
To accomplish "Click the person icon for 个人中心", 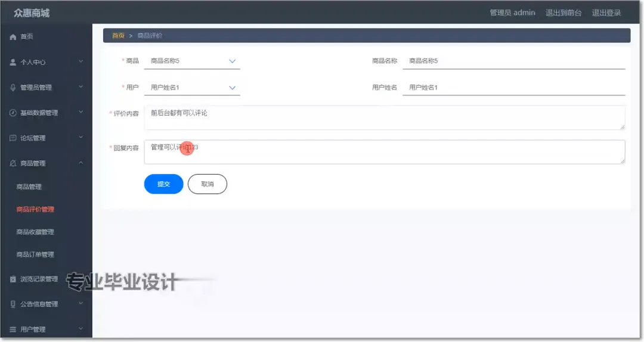I will point(13,62).
